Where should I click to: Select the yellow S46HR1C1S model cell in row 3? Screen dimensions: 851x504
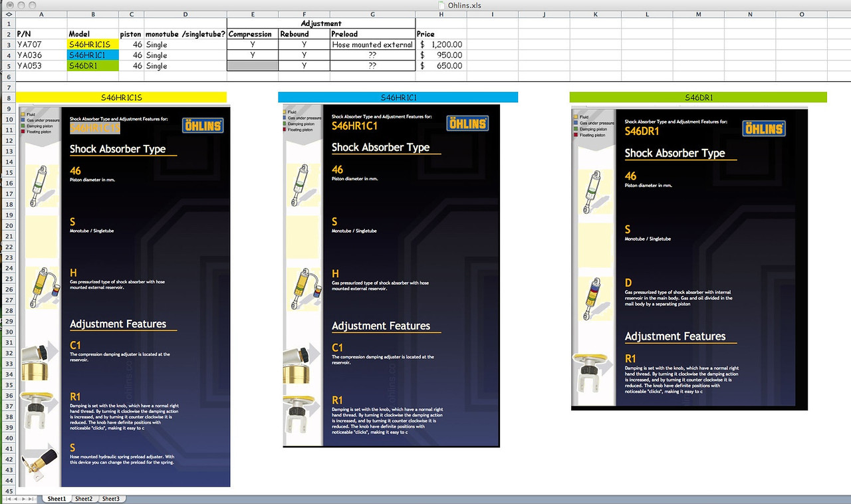point(93,45)
